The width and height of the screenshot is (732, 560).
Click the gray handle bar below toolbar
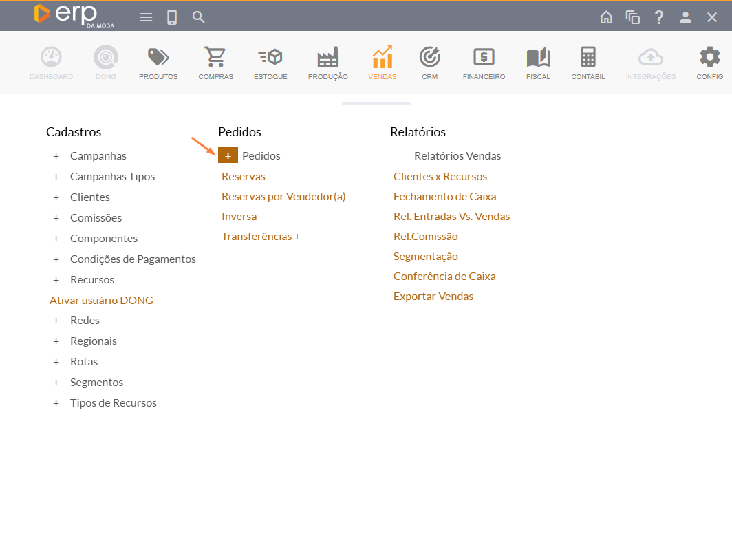pos(376,103)
